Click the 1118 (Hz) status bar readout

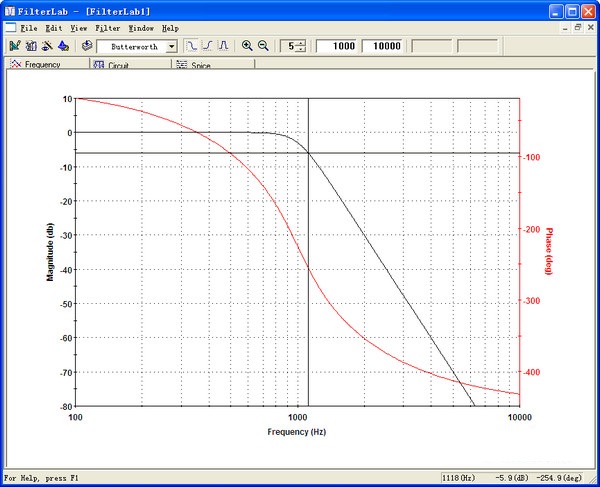[x=459, y=478]
